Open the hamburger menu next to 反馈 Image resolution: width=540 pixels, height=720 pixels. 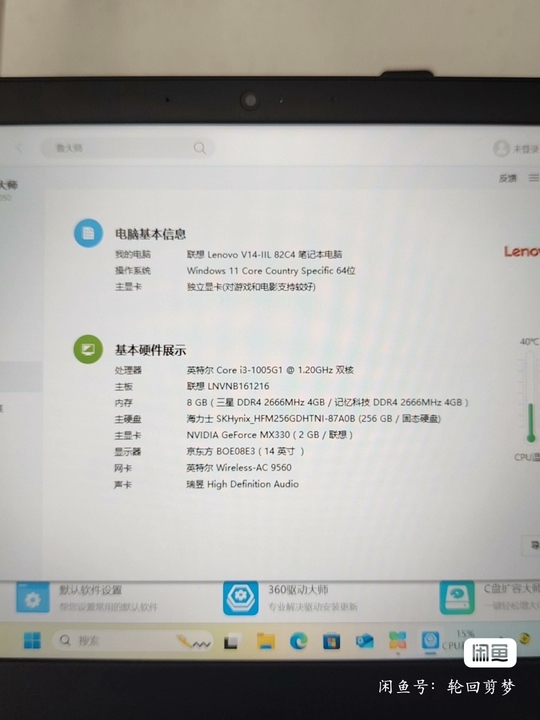[533, 178]
